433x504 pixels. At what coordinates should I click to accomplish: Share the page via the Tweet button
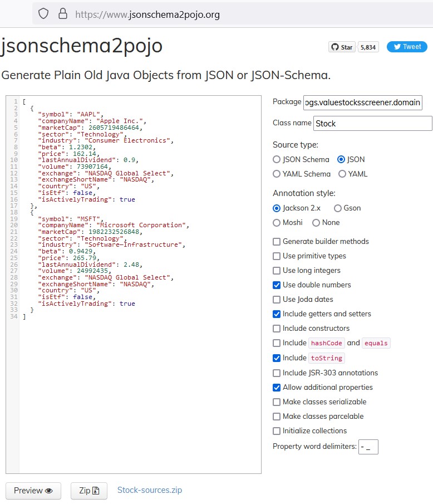pos(407,47)
